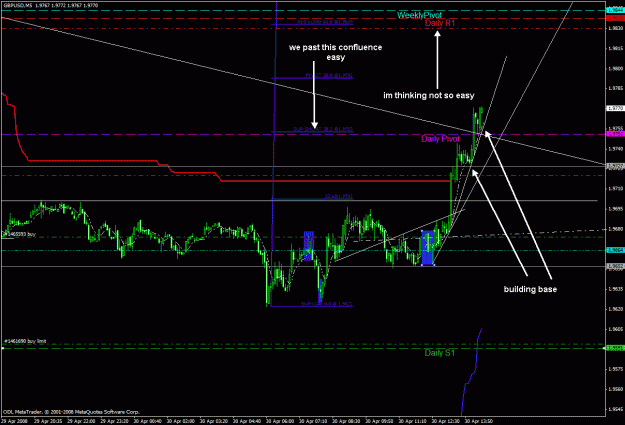Click the 1.9710 price axis label
The height and width of the screenshot is (425, 625).
[x=616, y=189]
